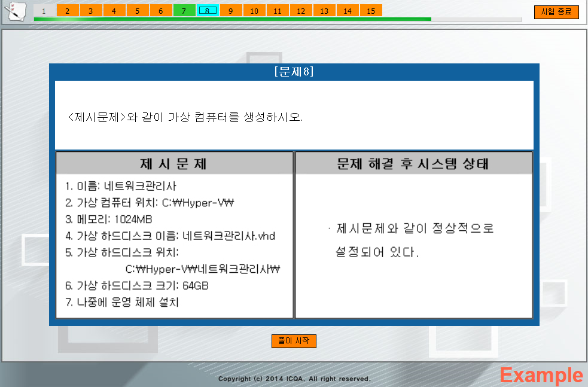The width and height of the screenshot is (588, 387).
Task: Click the instruction sentence about 가상 컴퓨터 생성
Action: point(185,117)
